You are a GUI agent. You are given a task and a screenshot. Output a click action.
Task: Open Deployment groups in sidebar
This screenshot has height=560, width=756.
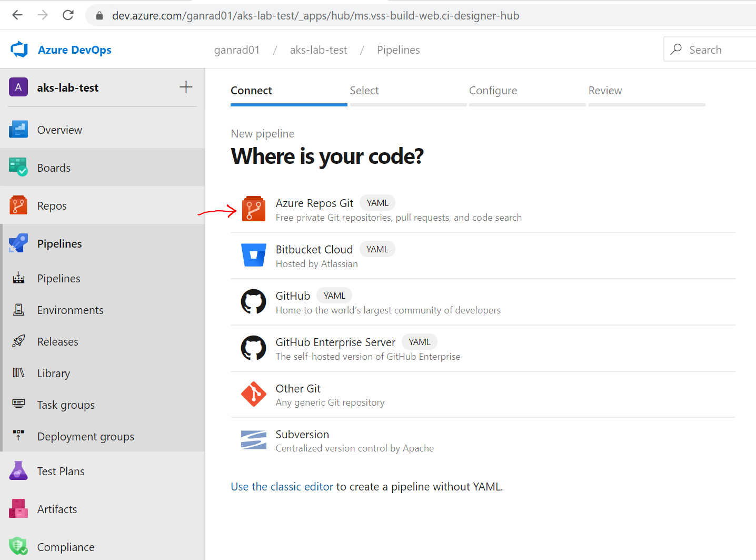point(102,436)
